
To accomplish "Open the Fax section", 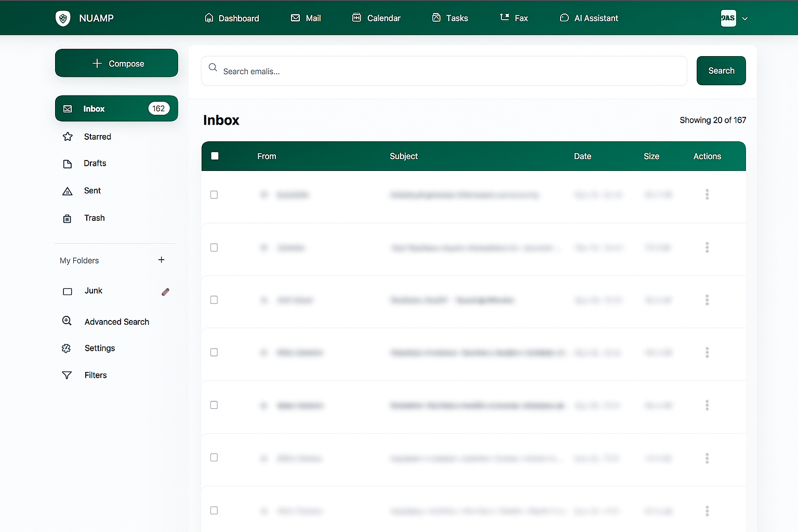I will 514,18.
